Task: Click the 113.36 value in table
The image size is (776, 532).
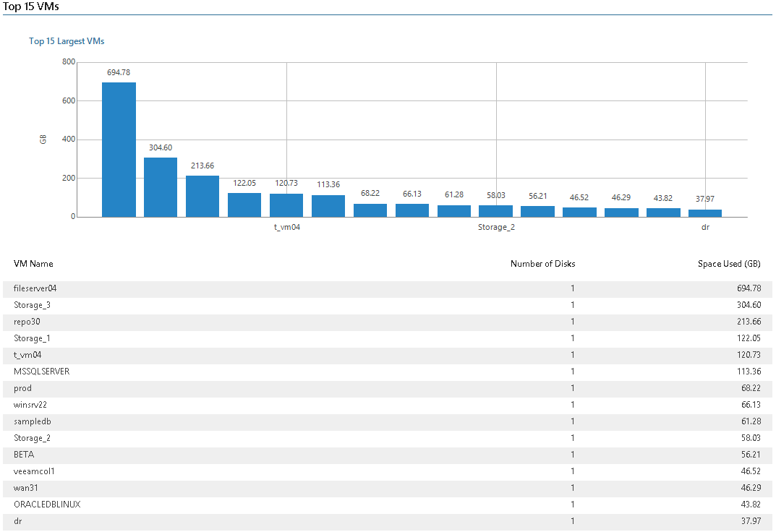Action: pos(749,372)
